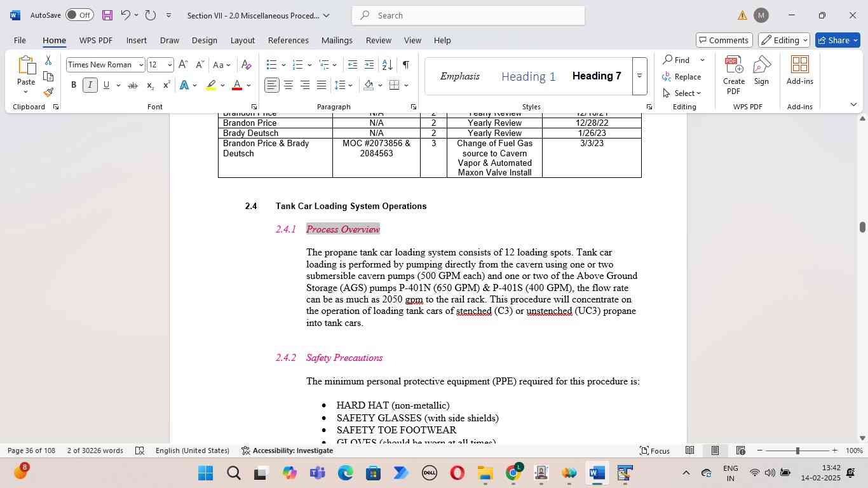Toggle AutoSave switch
Image resolution: width=868 pixels, height=488 pixels.
pos(79,15)
